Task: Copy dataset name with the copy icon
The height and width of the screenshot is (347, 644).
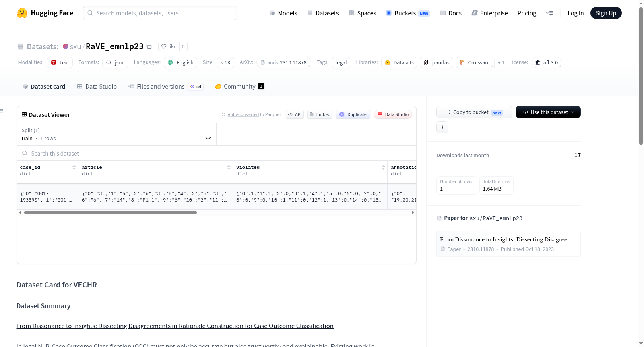Action: click(x=149, y=46)
